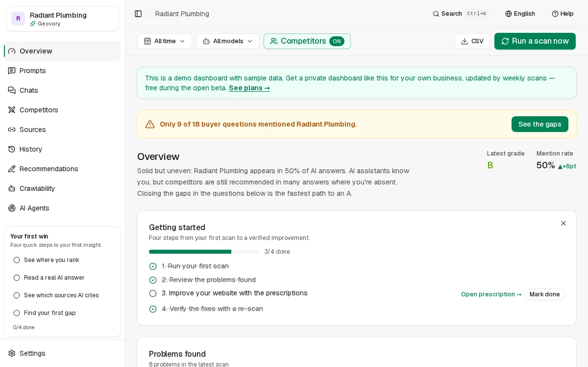Click the AI Agents icon

(12, 208)
